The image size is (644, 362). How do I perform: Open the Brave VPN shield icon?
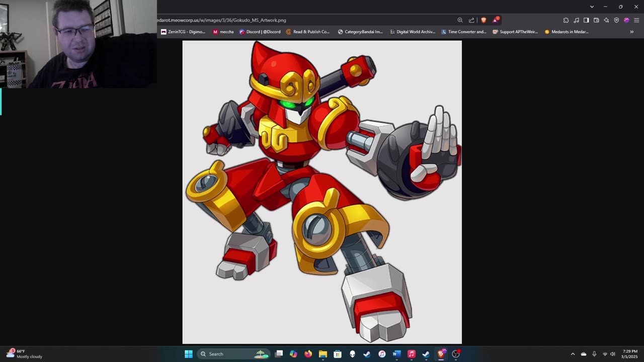pos(616,20)
